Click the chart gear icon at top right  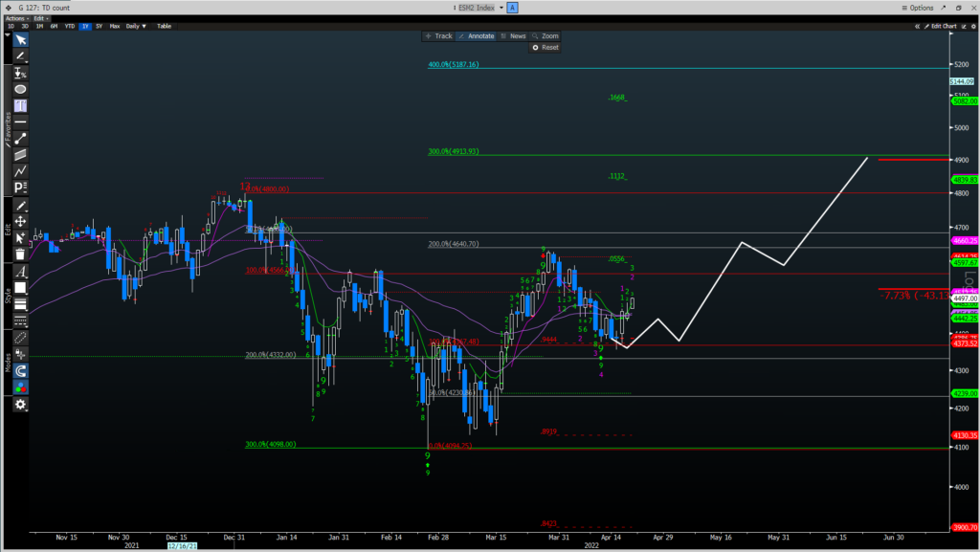[x=973, y=26]
